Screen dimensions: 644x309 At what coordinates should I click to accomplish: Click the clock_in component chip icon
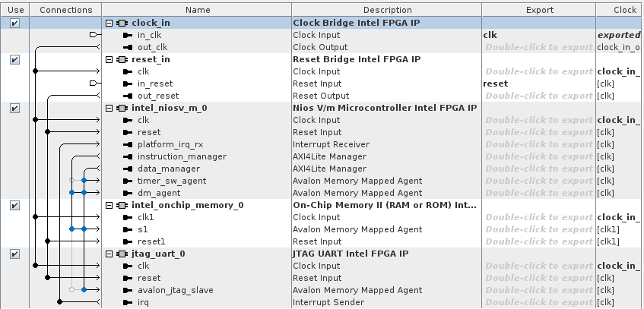(122, 23)
